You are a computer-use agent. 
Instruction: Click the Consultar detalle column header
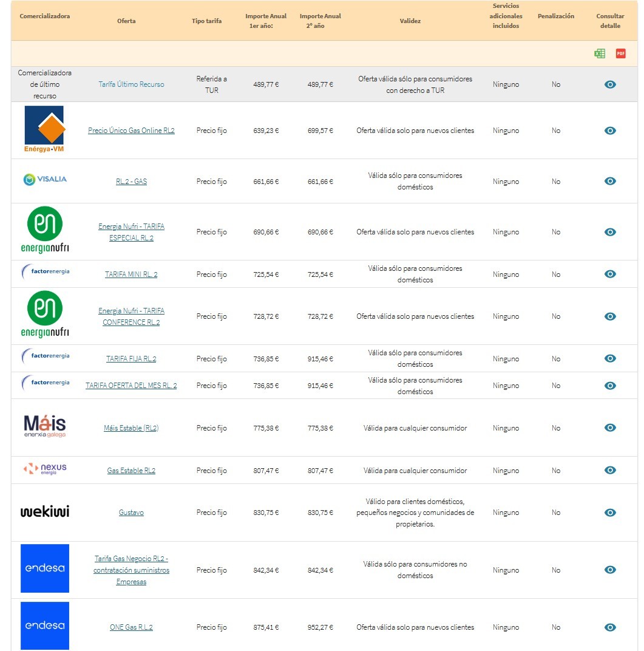point(610,21)
